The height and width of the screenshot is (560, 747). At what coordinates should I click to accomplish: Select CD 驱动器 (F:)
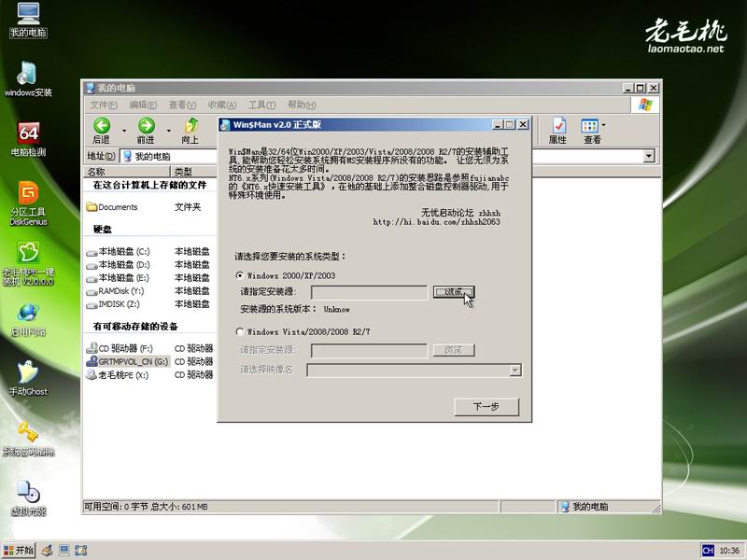[x=120, y=348]
